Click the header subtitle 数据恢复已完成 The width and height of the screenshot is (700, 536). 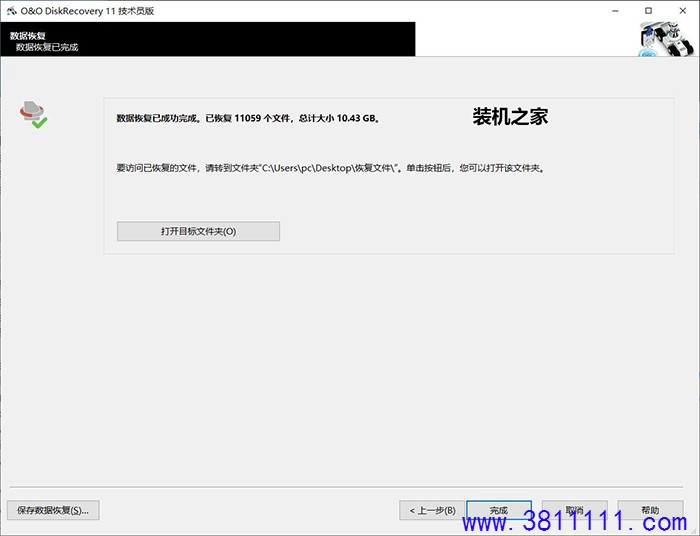(x=47, y=47)
